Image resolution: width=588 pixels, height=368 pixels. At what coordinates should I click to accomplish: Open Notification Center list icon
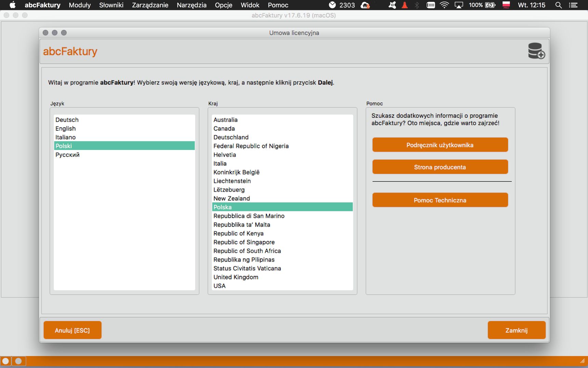pos(573,5)
